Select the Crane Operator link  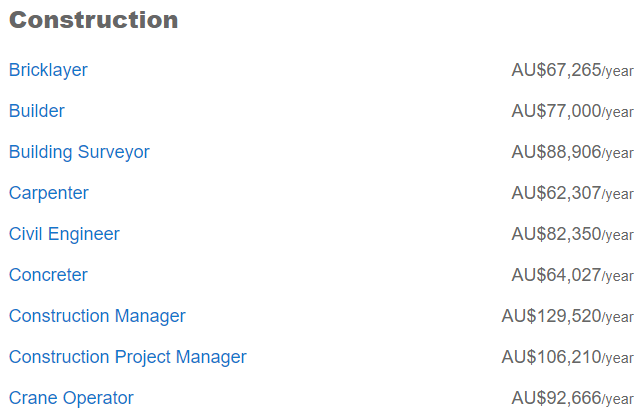[x=71, y=398]
